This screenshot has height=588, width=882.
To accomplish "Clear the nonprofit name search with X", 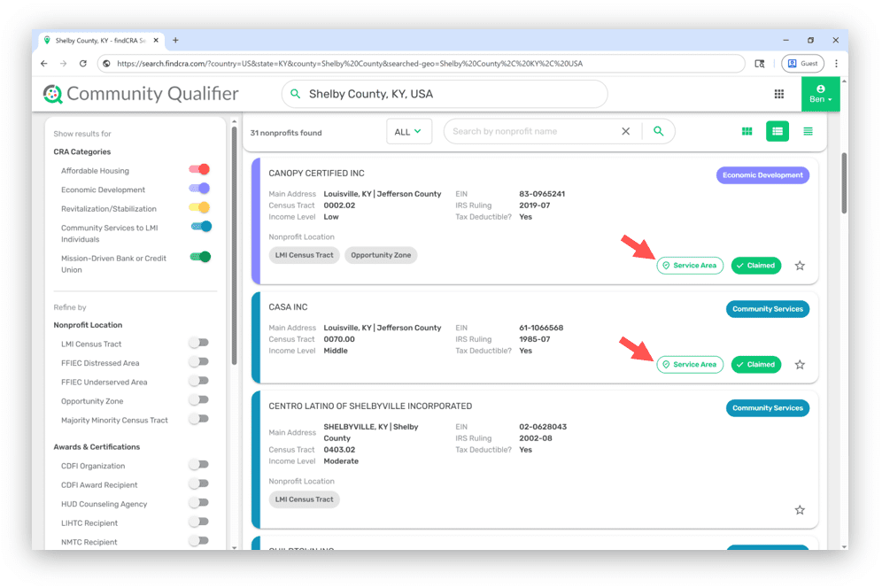I will (625, 131).
